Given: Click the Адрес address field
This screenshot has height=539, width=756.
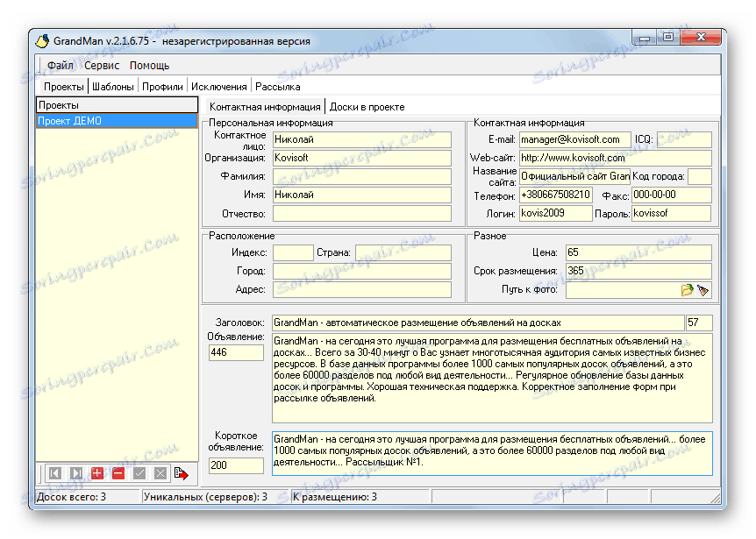Looking at the screenshot, I should 362,289.
